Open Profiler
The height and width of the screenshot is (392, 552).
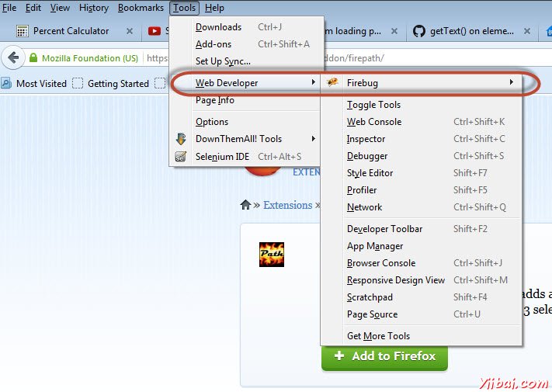point(422,190)
